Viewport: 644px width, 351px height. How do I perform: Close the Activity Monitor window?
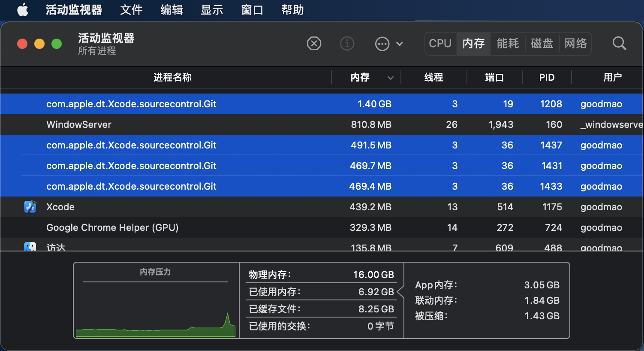22,44
